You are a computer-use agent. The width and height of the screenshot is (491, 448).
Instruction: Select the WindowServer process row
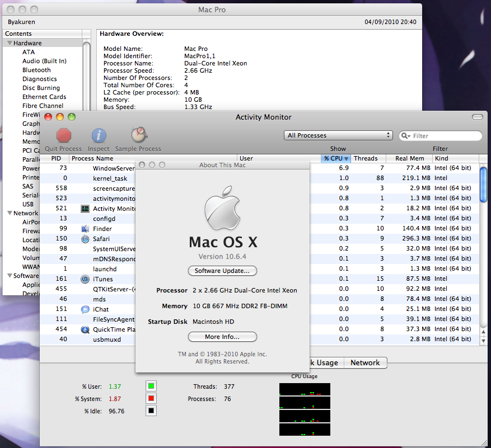pos(260,168)
